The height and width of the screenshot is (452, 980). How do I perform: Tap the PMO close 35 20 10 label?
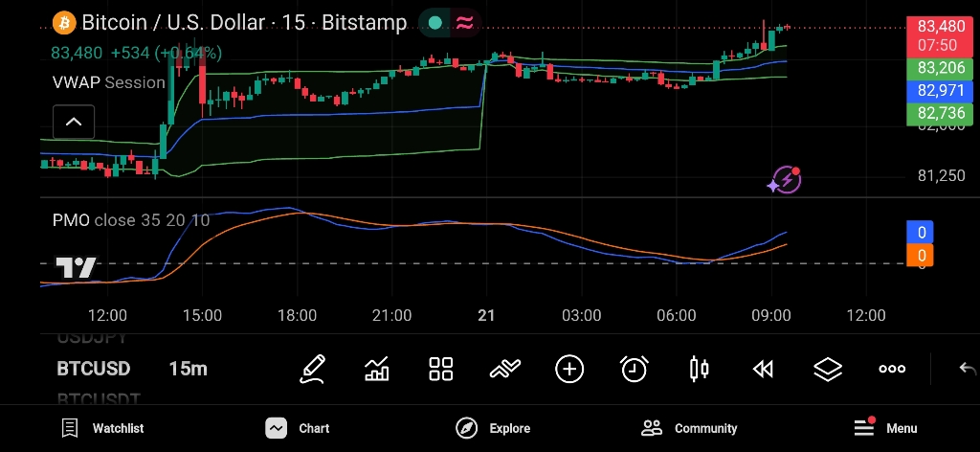tap(131, 220)
